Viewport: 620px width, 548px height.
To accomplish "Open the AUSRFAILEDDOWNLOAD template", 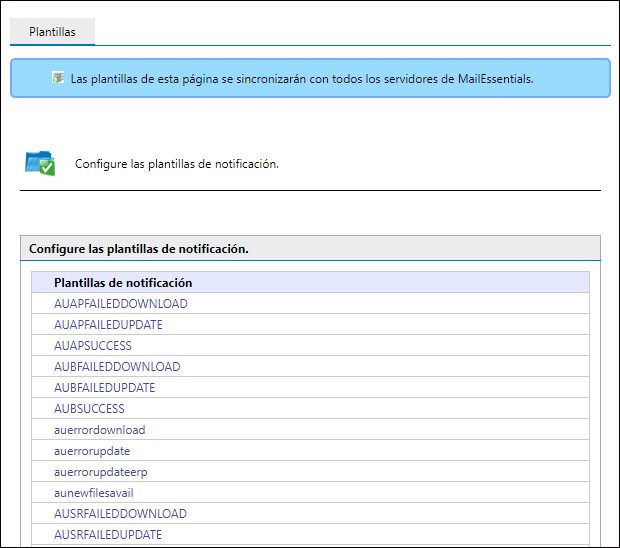I will coord(120,514).
